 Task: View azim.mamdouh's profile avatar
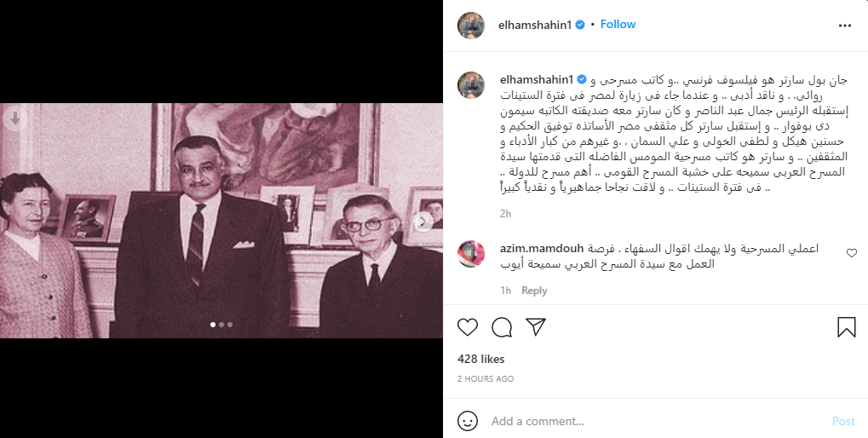pos(471,254)
